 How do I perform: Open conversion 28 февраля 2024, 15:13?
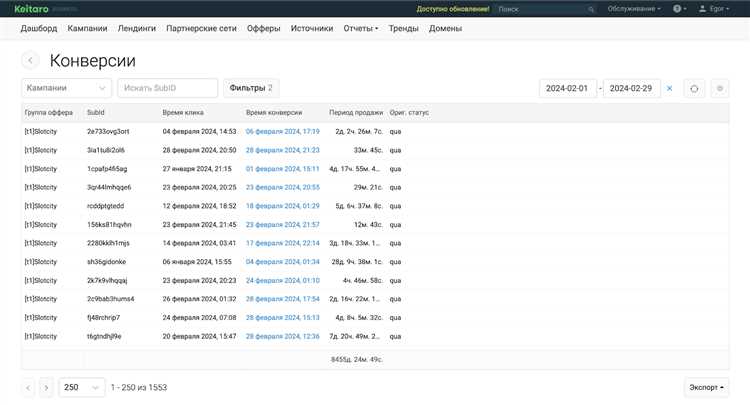point(283,317)
